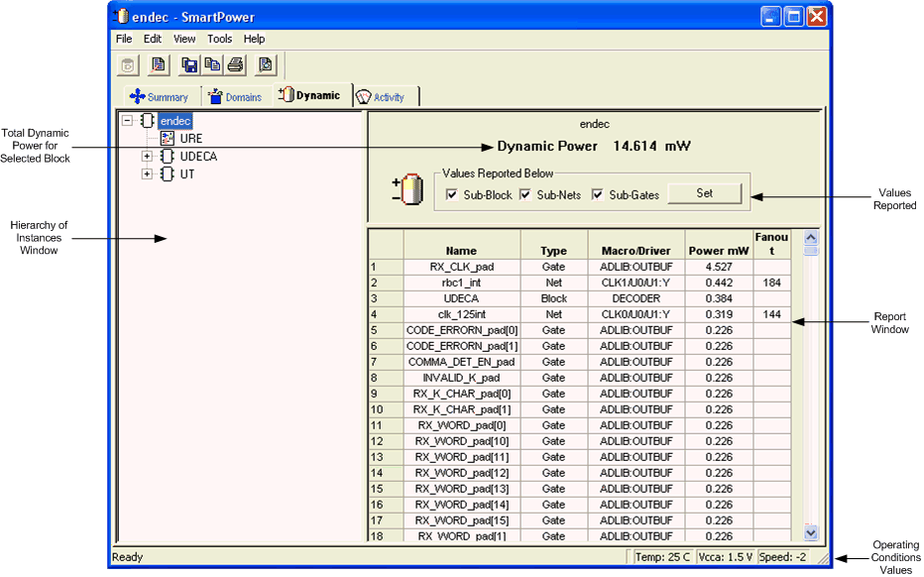Toggle the Sub-Nets checkbox
Screen dimensions: 924x577
tap(525, 195)
